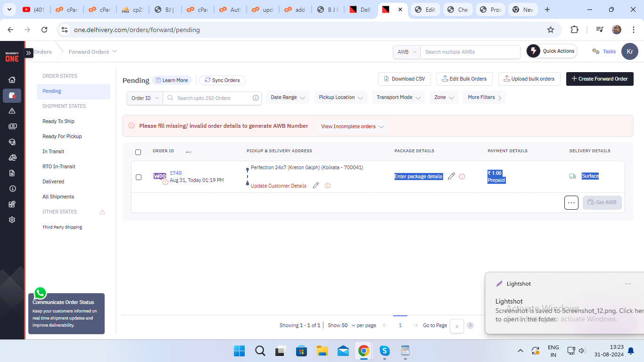Open View Incomplete orders dropdown
Viewport: 644px width, 362px height.
click(352, 126)
